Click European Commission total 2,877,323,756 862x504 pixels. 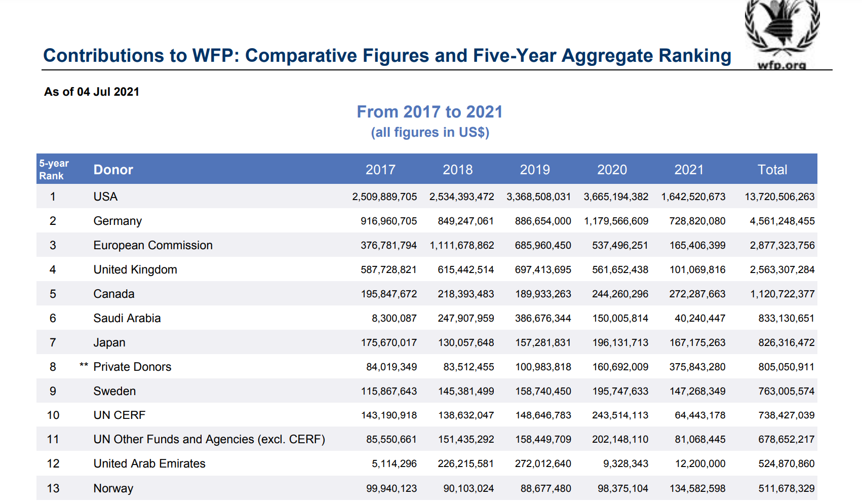782,245
